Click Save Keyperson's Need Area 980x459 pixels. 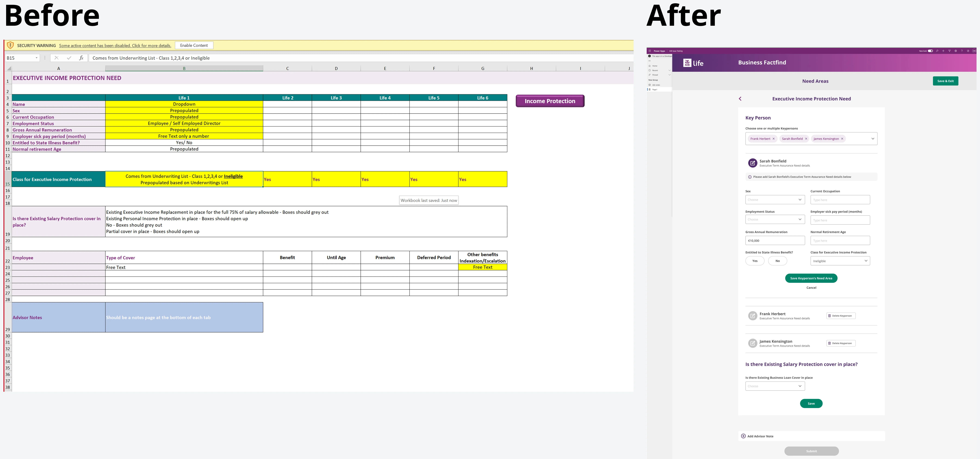coord(811,278)
